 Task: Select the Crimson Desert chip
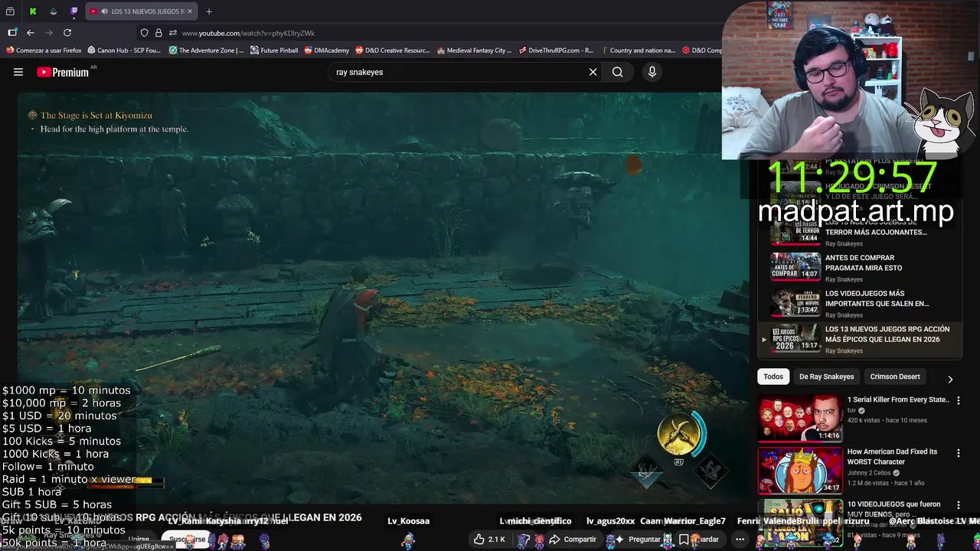click(x=895, y=377)
